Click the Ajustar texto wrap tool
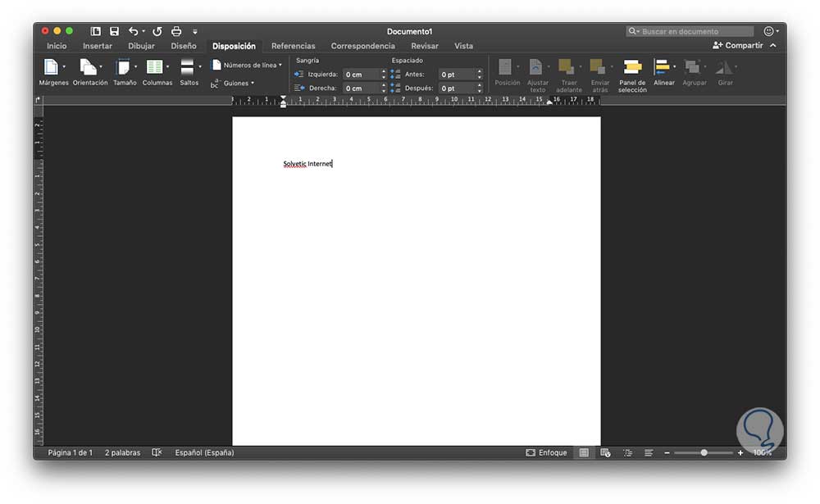 click(538, 75)
